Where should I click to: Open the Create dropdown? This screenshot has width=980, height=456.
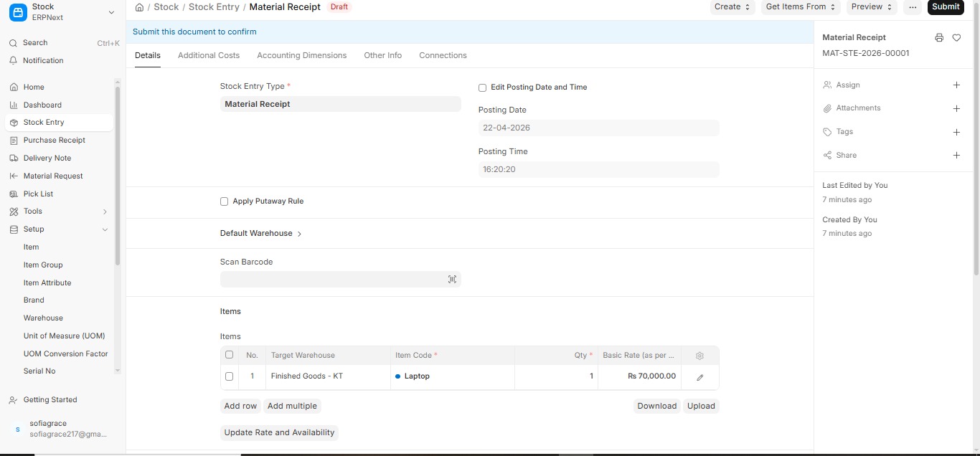pos(732,7)
